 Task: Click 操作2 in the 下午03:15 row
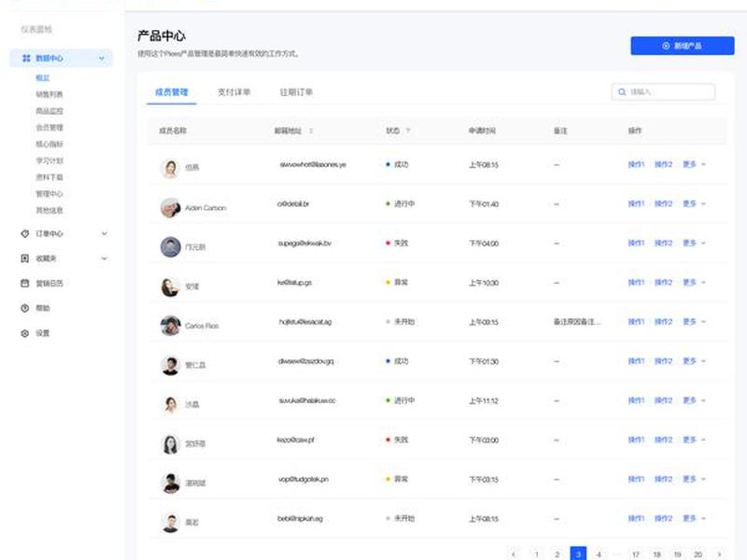(663, 479)
